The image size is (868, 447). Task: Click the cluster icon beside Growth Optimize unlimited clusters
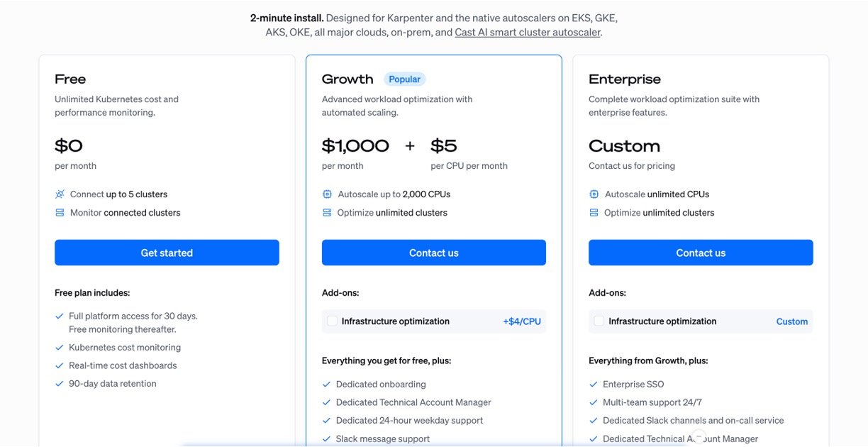coord(327,213)
